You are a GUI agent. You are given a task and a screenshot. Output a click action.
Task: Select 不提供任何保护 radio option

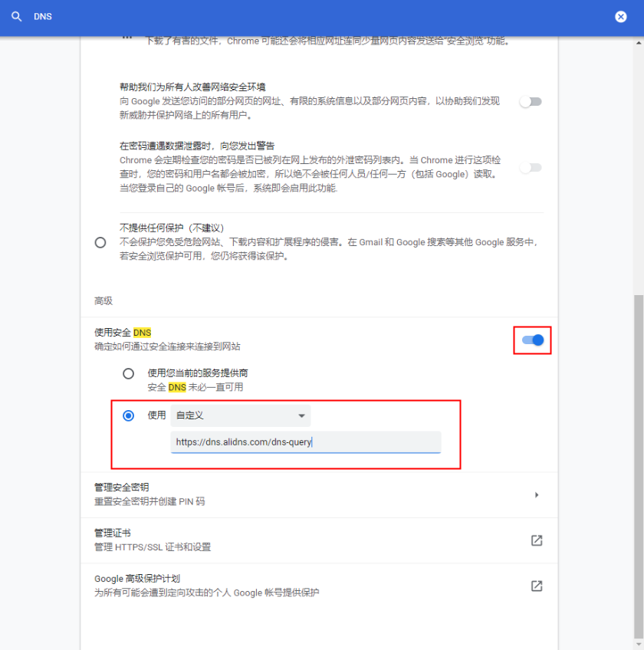[x=100, y=242]
